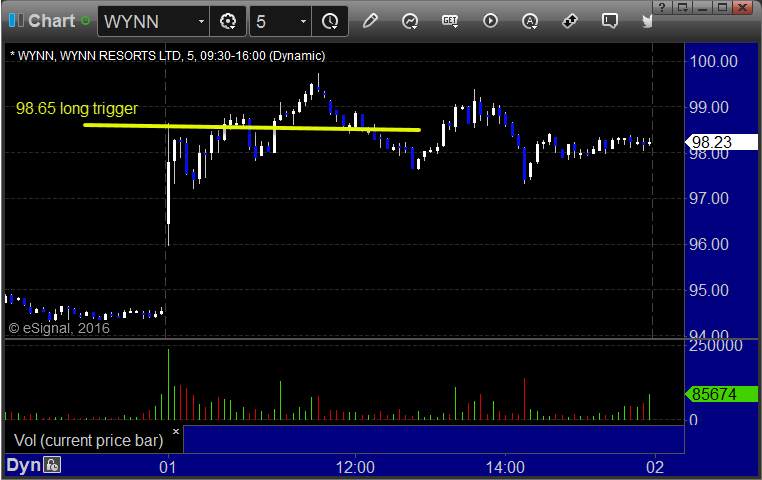Toggle the Dyn scaling lock icon
762x480 pixels.
[x=52, y=465]
